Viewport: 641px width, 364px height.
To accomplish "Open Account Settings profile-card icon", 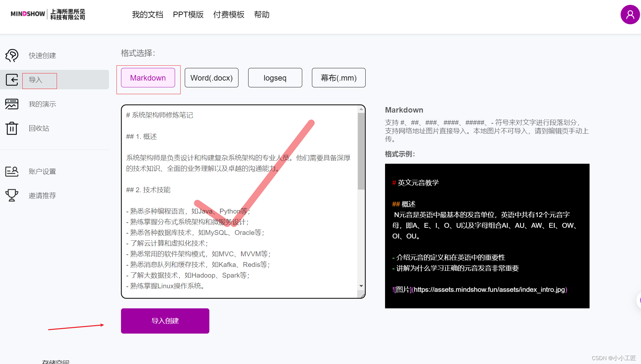I will [12, 171].
